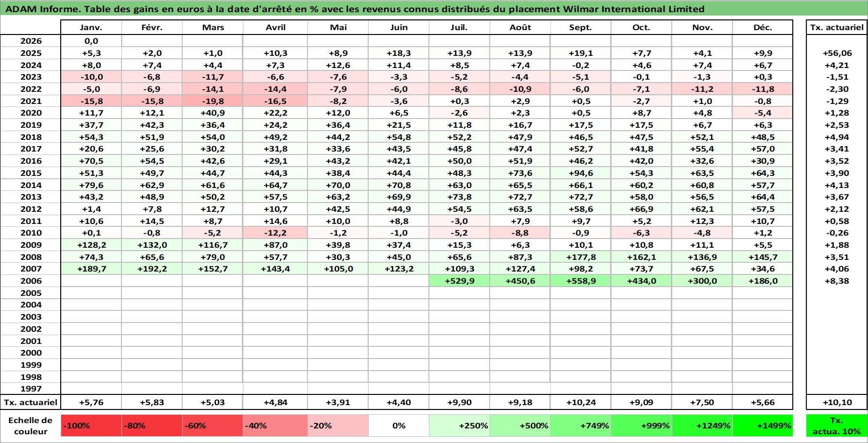Click the 2006 July value '+529,9'
868x443 pixels.
[x=460, y=281]
